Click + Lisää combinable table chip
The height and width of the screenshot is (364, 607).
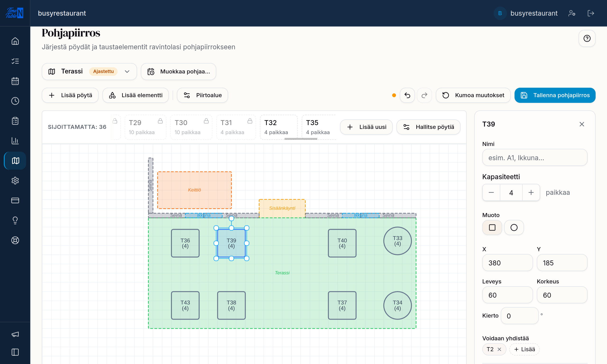(524, 349)
